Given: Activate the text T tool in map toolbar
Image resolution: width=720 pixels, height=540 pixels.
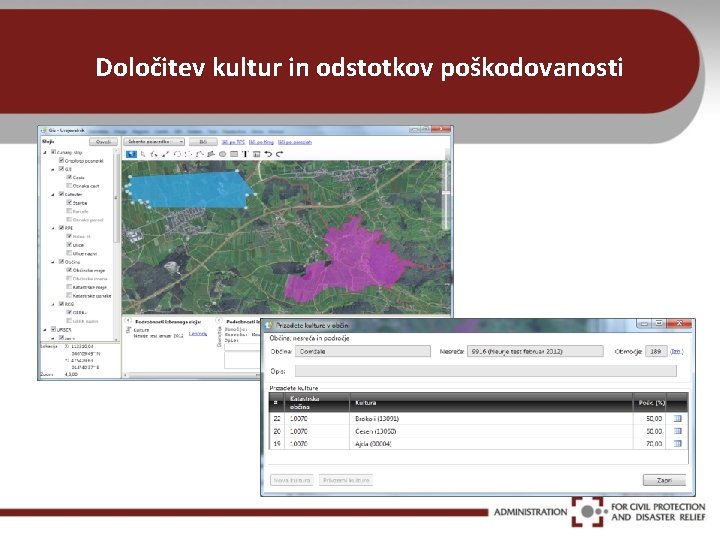Looking at the screenshot, I should point(245,154).
